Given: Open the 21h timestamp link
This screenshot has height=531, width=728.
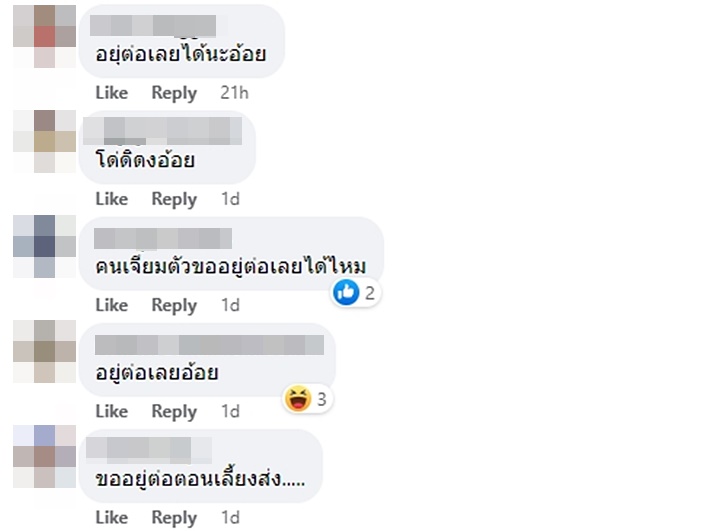Looking at the screenshot, I should click(x=234, y=93).
